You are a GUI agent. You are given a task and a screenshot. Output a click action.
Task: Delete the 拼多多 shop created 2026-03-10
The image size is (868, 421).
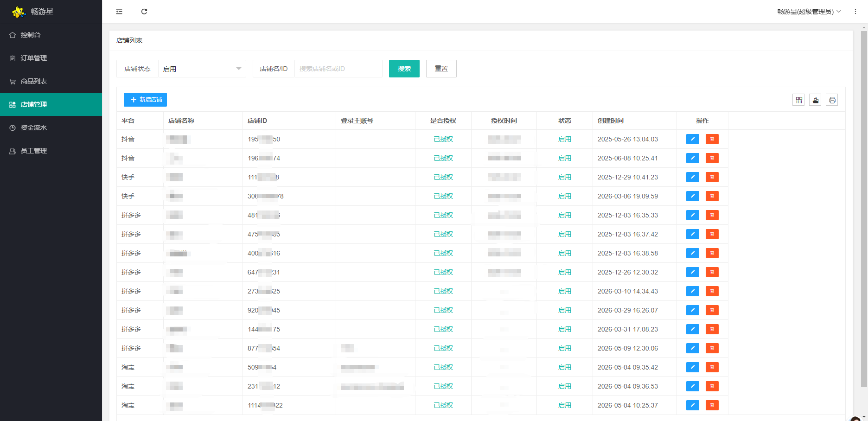tap(712, 291)
